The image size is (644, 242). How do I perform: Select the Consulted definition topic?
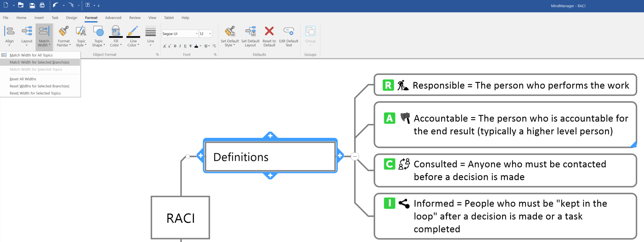pos(505,170)
